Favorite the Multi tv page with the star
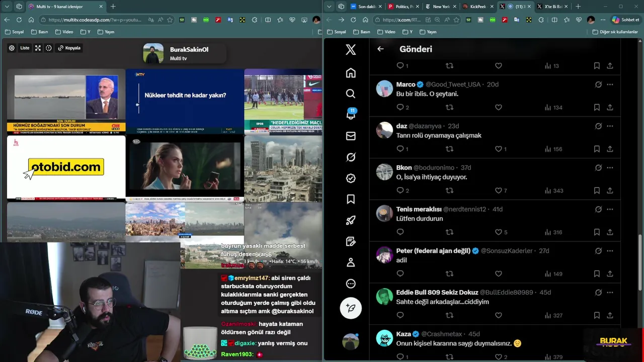Screen dimensions: 644x362 click(x=170, y=20)
